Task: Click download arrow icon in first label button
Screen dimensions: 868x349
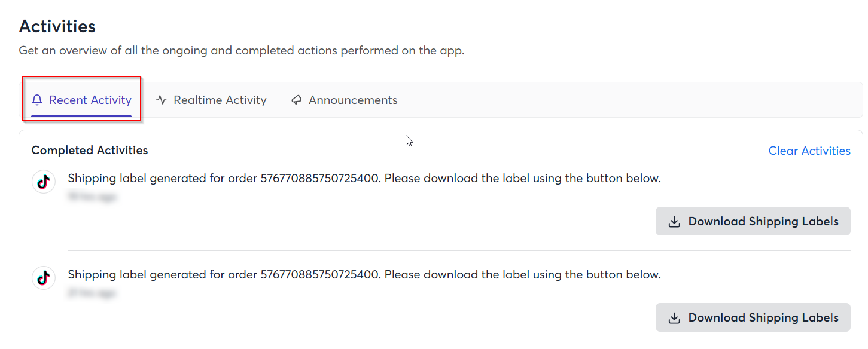Action: pyautogui.click(x=674, y=222)
